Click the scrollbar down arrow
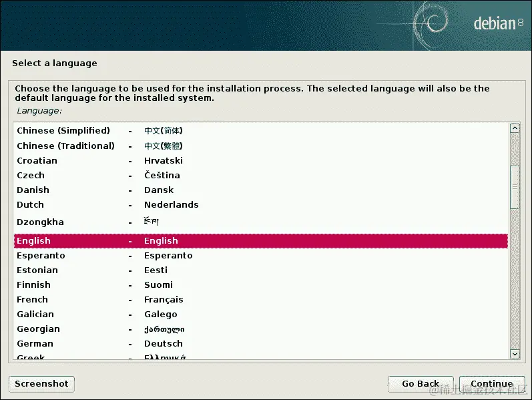Screen dimensions: 532x400 [515, 354]
